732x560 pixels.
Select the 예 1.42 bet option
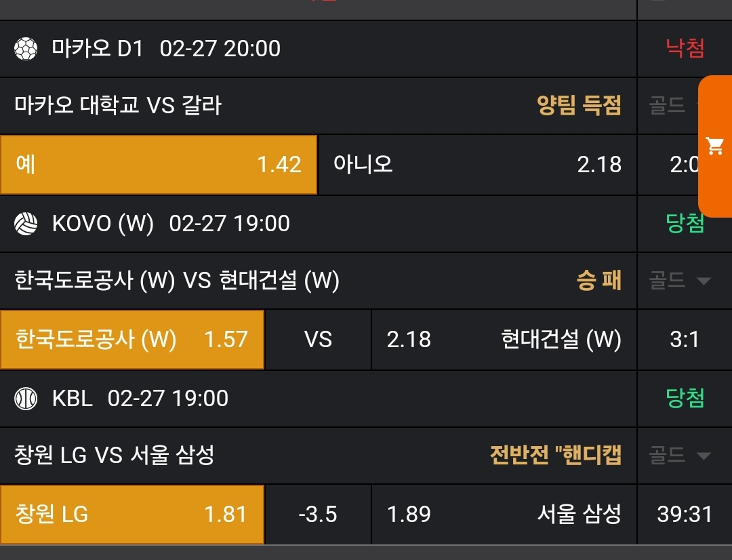pos(159,165)
